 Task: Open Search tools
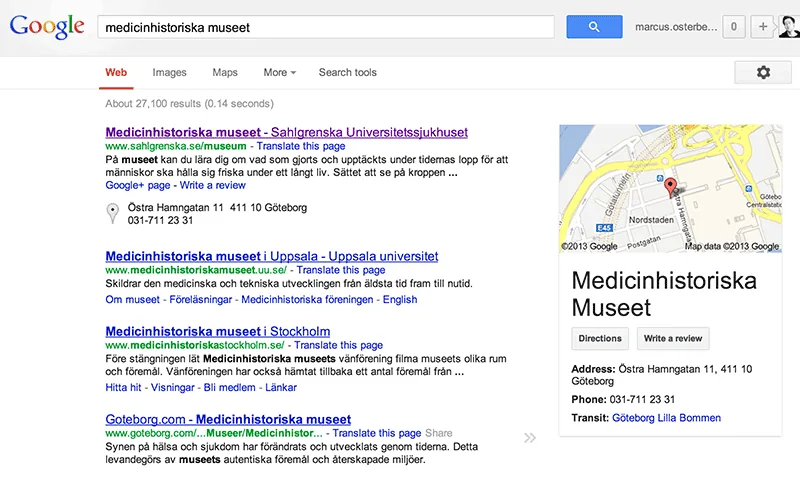coord(347,72)
